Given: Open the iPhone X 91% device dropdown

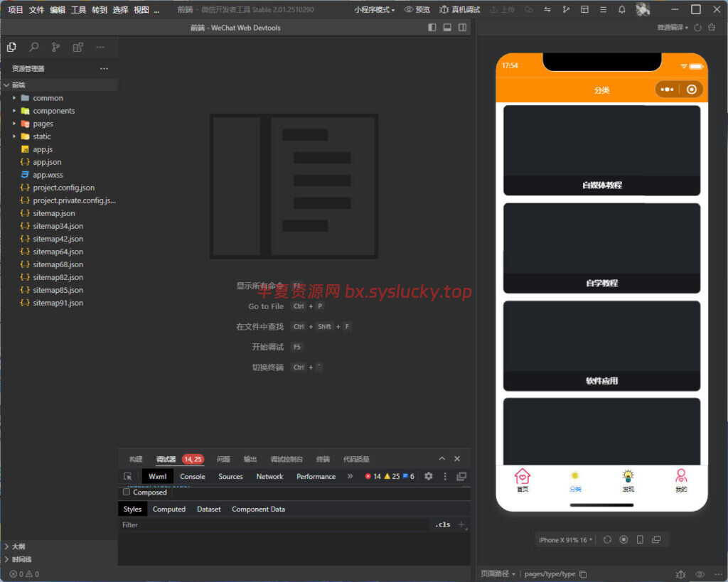Looking at the screenshot, I should (x=565, y=540).
